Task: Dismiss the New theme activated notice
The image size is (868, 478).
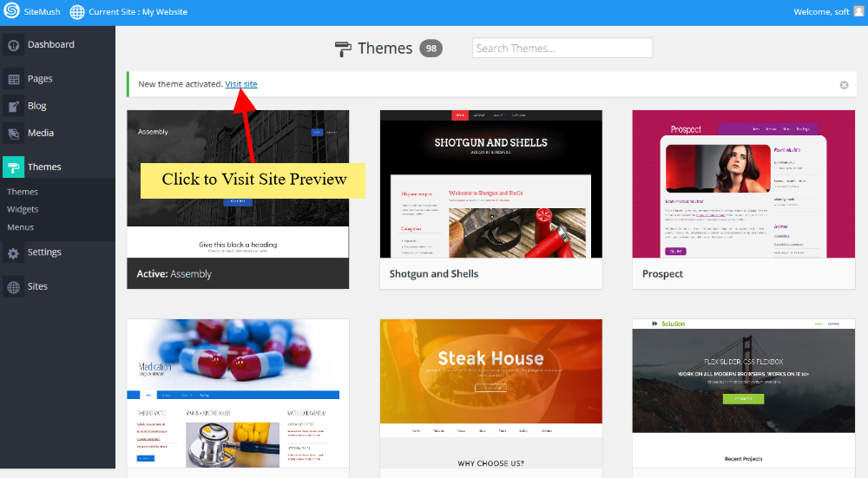Action: [844, 85]
